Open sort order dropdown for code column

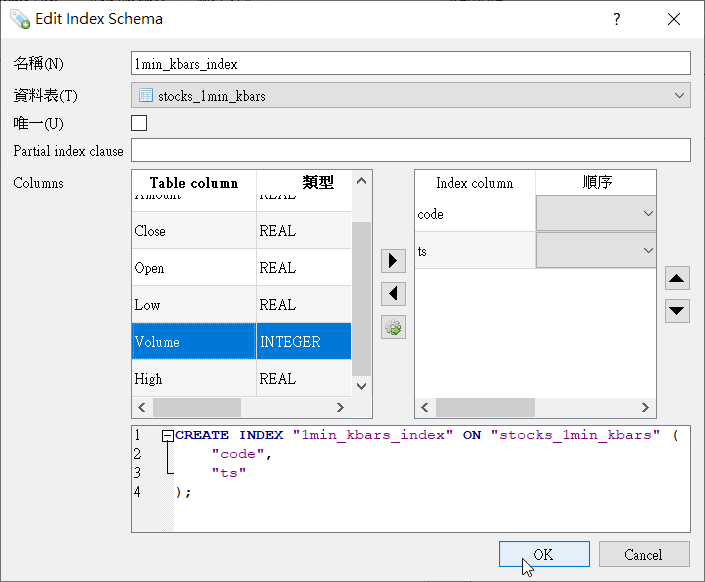[596, 213]
